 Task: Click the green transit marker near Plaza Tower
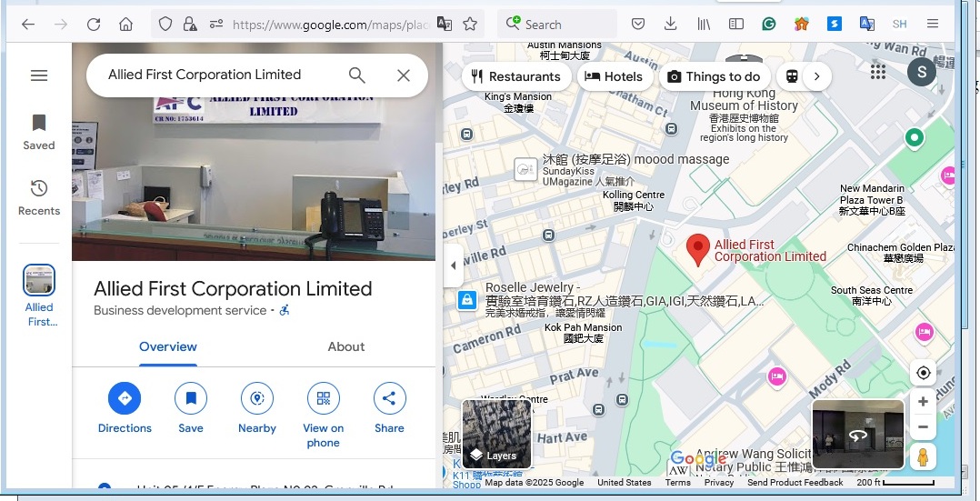pyautogui.click(x=915, y=137)
